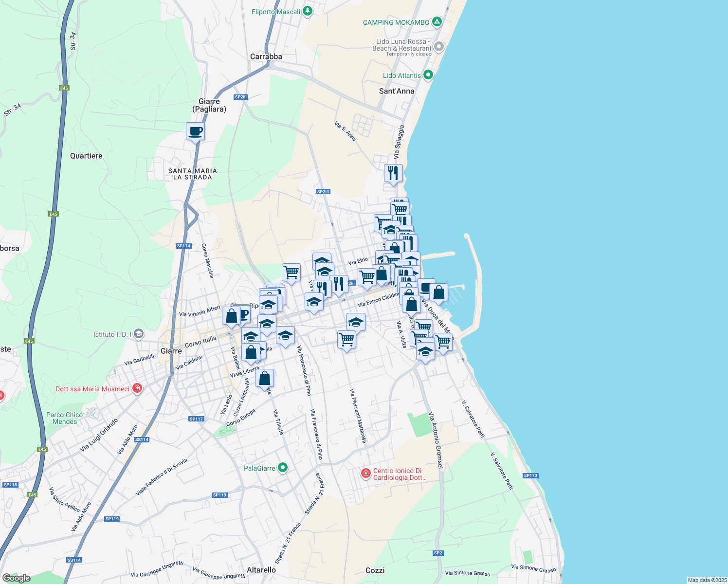Click the shopping bag marker on the harbor marina

pyautogui.click(x=438, y=293)
